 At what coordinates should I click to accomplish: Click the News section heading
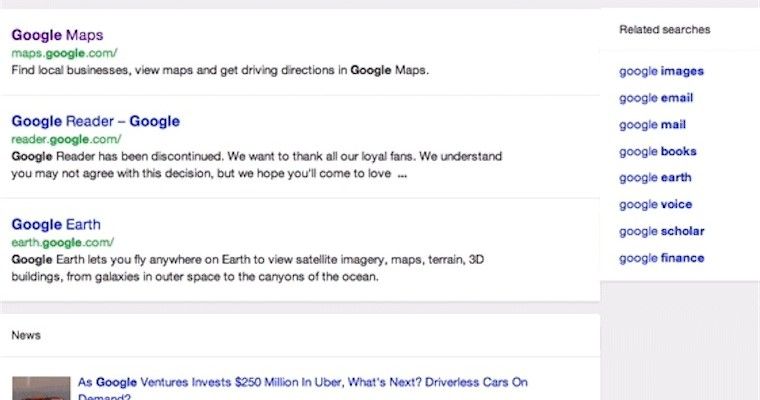26,335
